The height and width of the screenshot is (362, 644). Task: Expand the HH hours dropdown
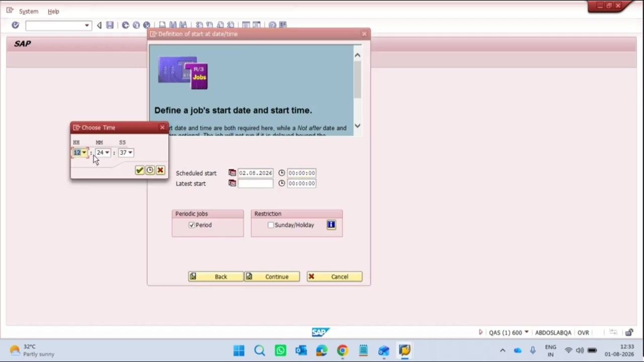84,153
